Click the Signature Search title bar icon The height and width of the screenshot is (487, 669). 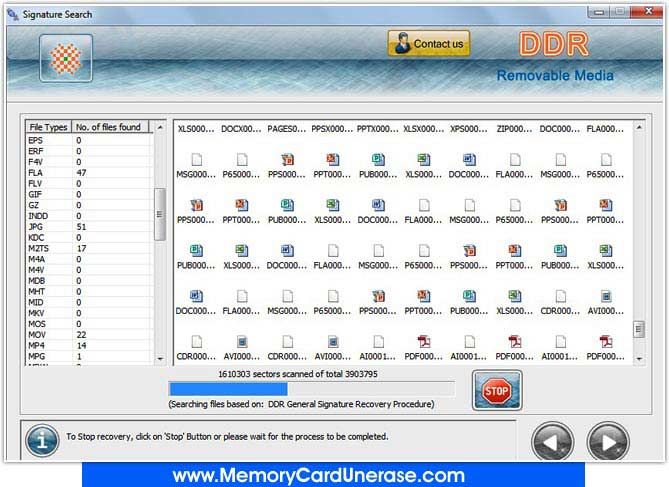point(13,15)
